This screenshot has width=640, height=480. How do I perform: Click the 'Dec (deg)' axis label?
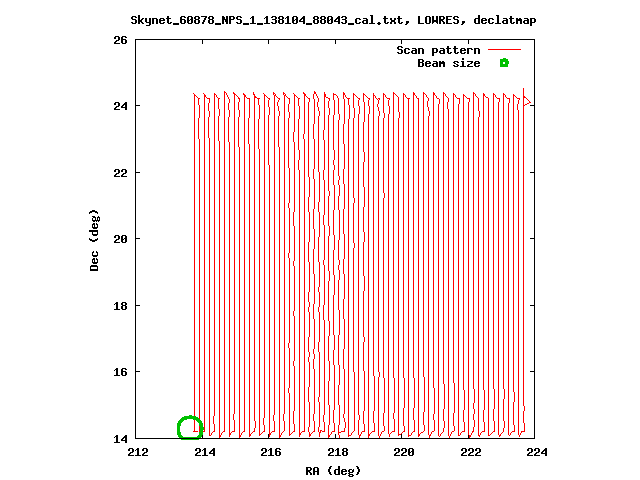click(94, 240)
